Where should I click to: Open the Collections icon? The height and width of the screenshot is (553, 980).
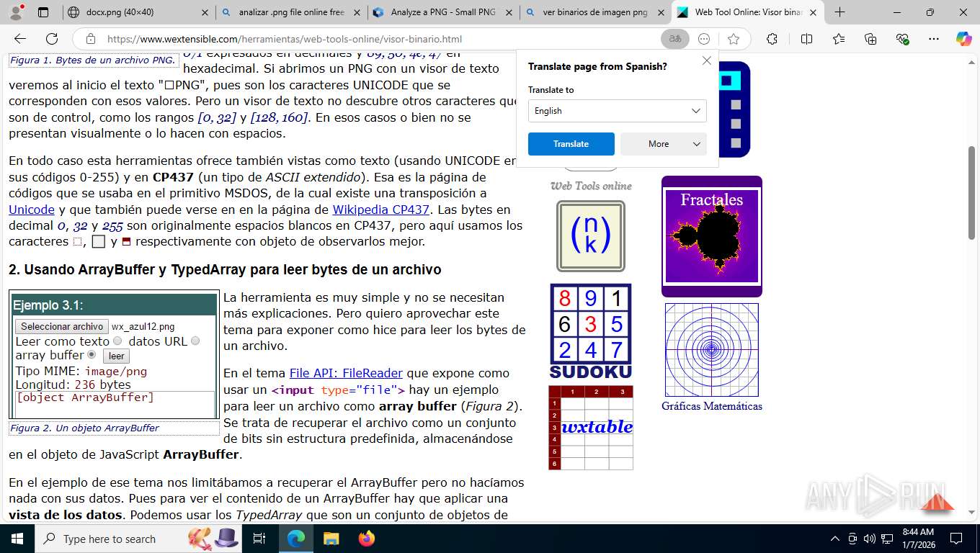(870, 39)
